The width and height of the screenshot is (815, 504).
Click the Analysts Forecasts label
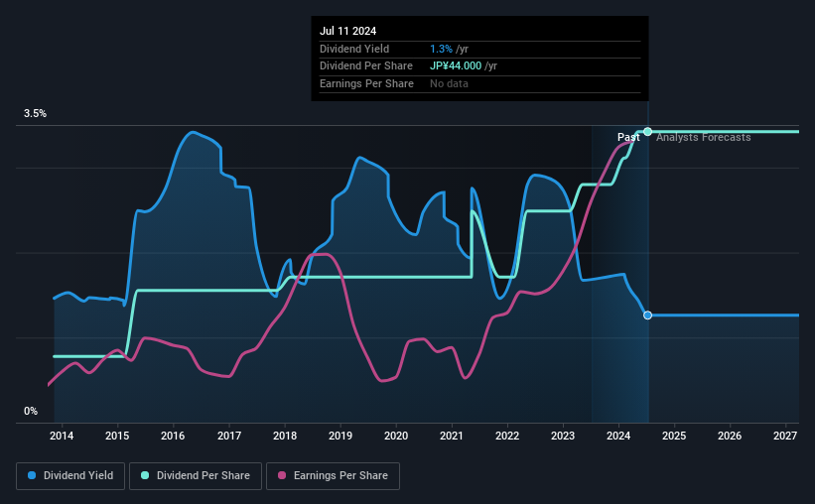tap(703, 137)
